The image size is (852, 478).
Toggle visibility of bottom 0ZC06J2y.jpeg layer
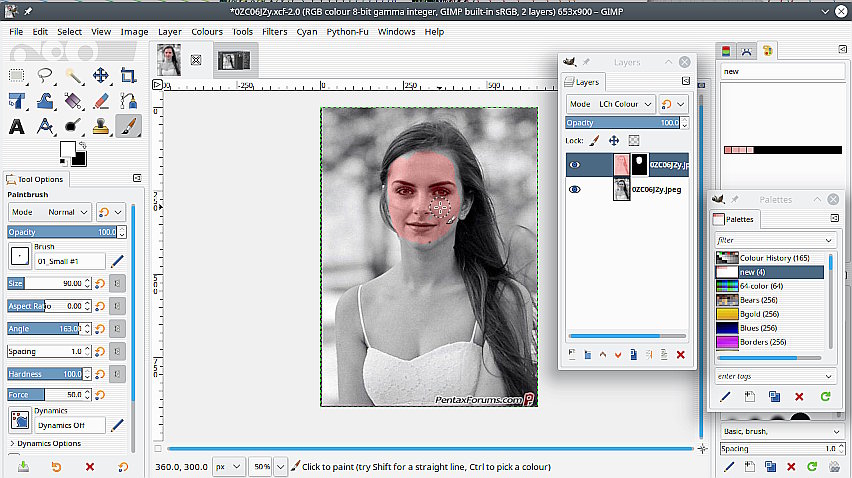(x=575, y=189)
